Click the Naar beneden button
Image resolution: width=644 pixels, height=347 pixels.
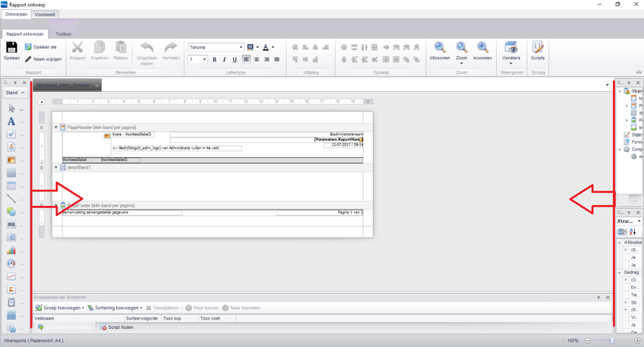click(x=241, y=308)
